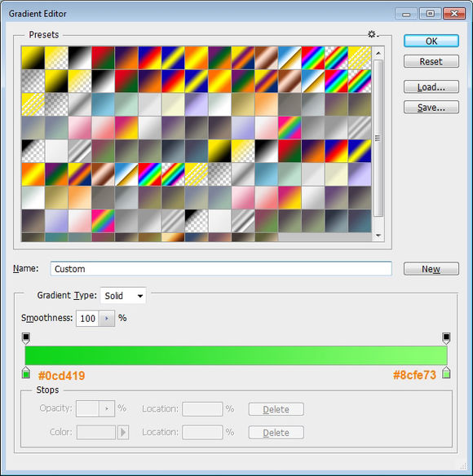Select the left opacity stop above gradient
Image resolution: width=473 pixels, height=476 pixels.
(x=26, y=338)
